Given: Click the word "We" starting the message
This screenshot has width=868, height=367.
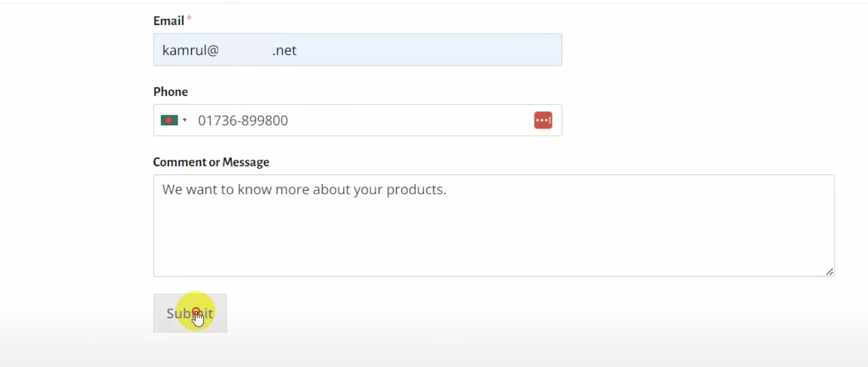Looking at the screenshot, I should tap(172, 190).
